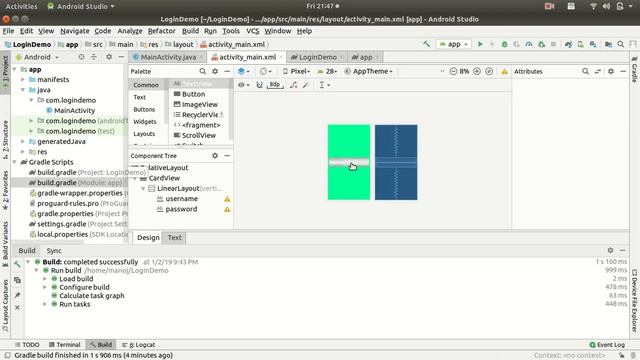This screenshot has height=360, width=640.
Task: Click the zoom to fit screen icon
Action: [489, 71]
